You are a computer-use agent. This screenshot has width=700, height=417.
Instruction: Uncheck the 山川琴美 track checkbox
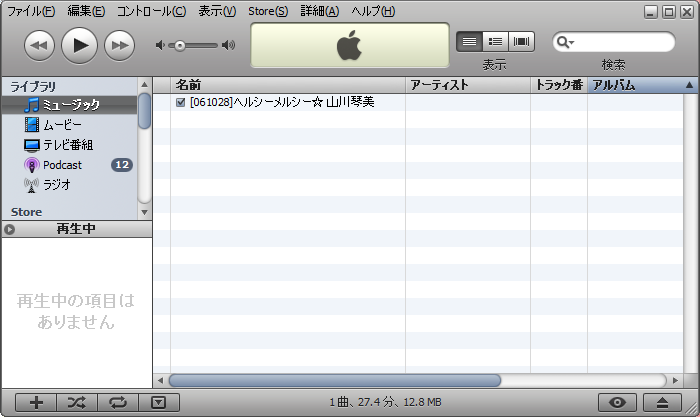pyautogui.click(x=180, y=102)
